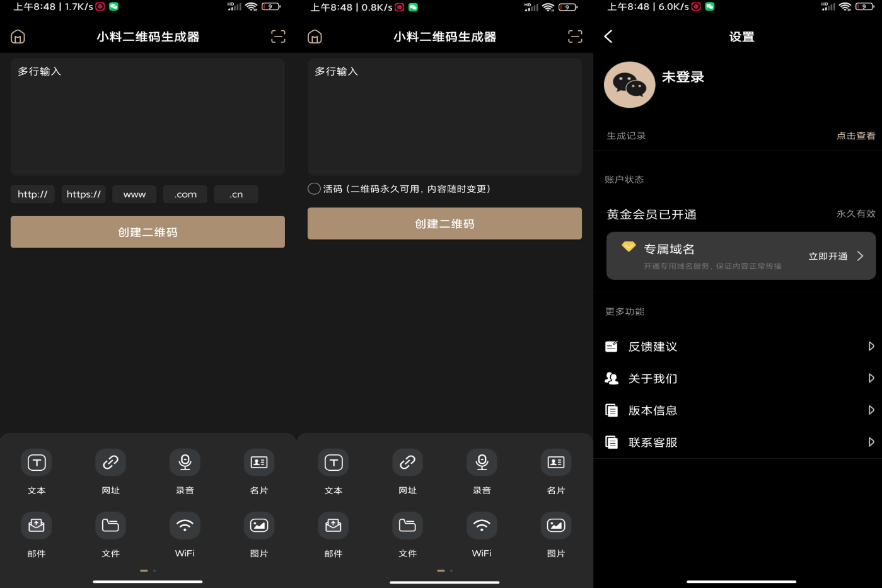Open the 反馈建议 menu entry

[653, 347]
